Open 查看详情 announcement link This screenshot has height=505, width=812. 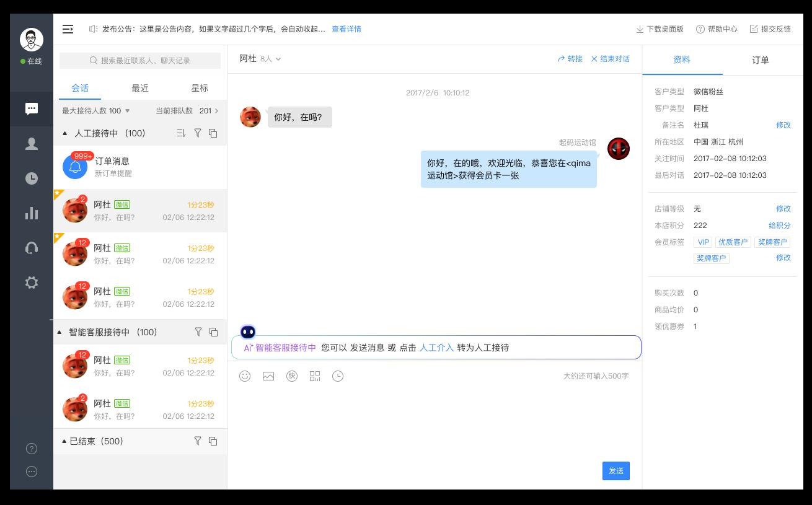[x=346, y=29]
